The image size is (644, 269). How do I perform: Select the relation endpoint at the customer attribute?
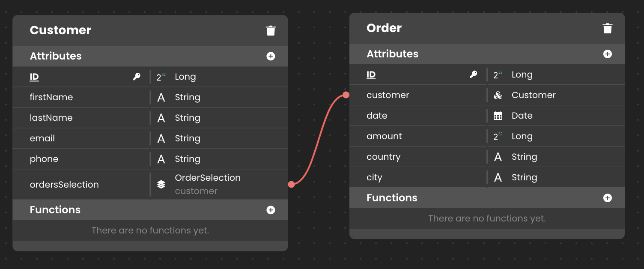[x=346, y=95]
